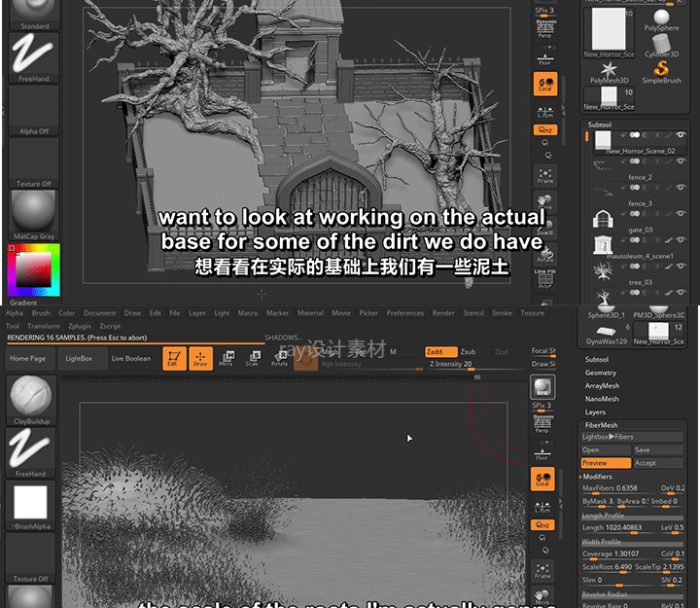Select the Standard brush thumbnail
This screenshot has width=700, height=608.
click(34, 16)
